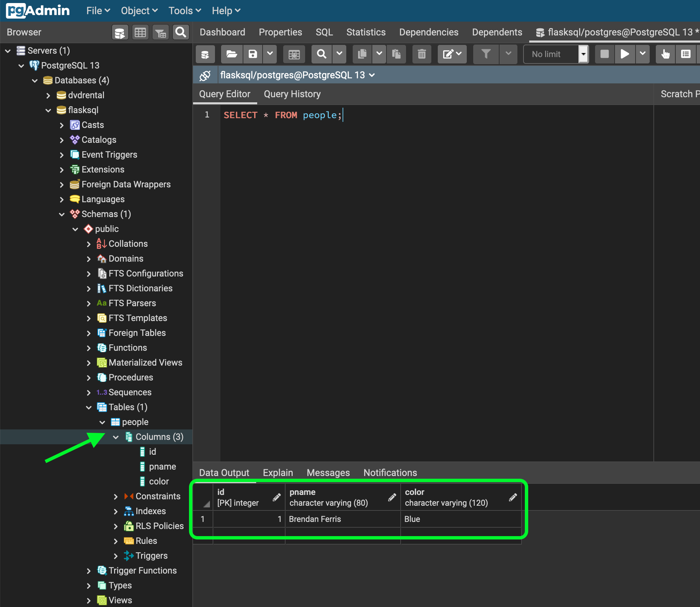Open the No limit rows dropdown
700x607 pixels.
583,54
